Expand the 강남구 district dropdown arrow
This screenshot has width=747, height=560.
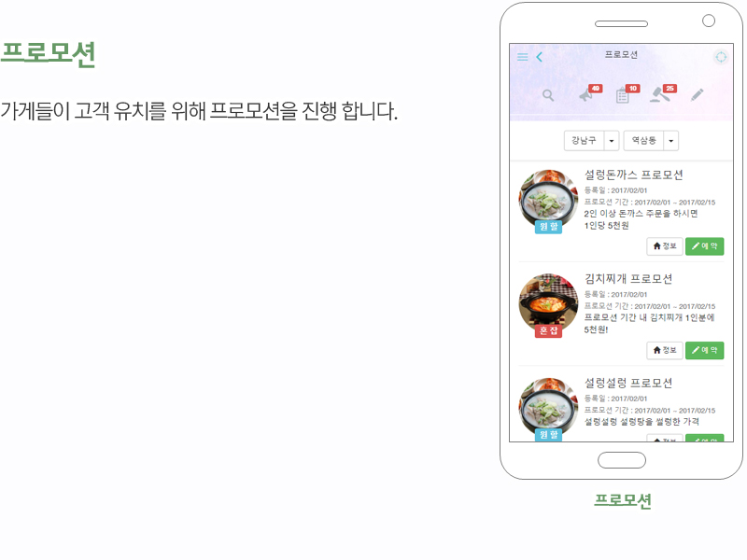(x=612, y=141)
